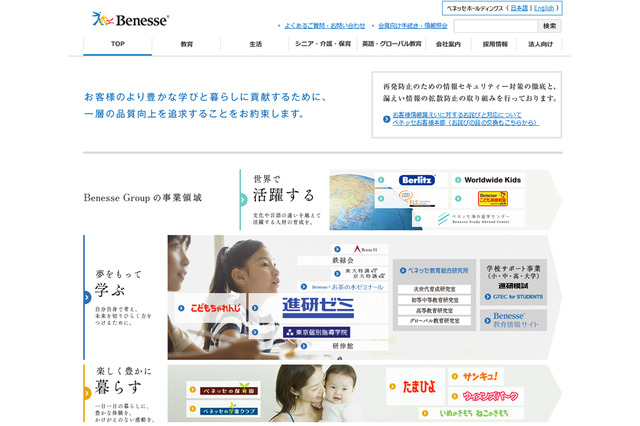Open the Benesse Study Abroad Center logo
640x426 pixels.
click(474, 219)
